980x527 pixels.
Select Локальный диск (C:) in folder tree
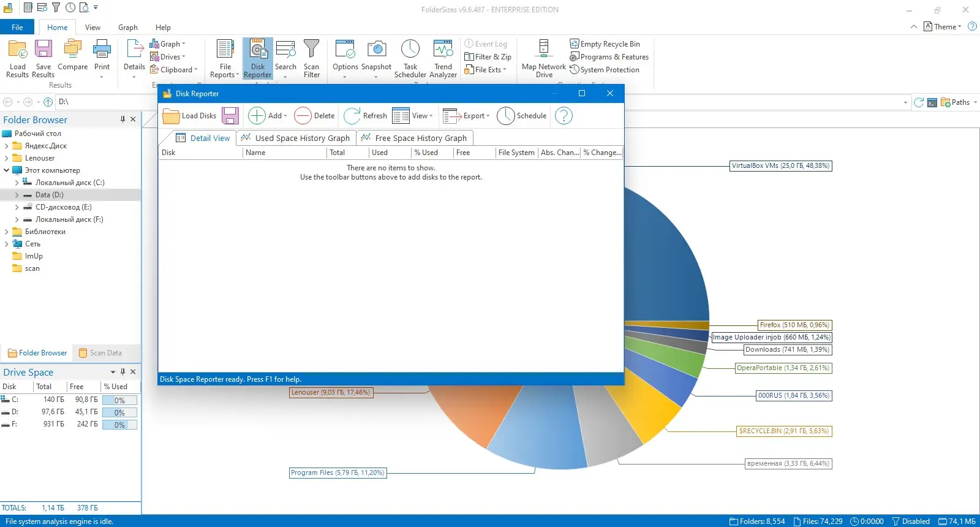click(x=70, y=183)
